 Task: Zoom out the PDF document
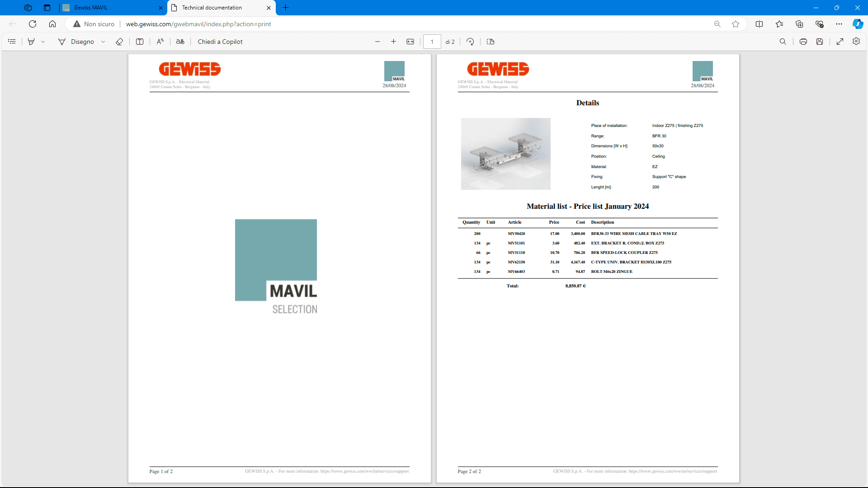pyautogui.click(x=377, y=42)
